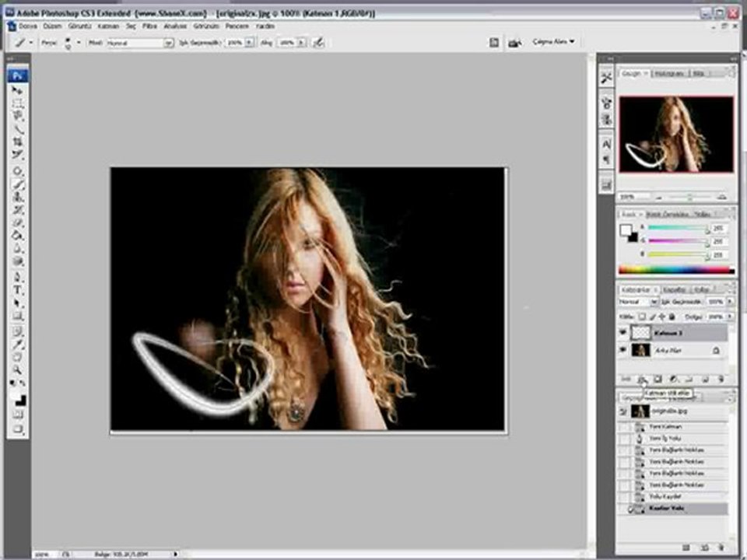Click the color spectrum ramp bar
The image size is (747, 560).
[x=676, y=270]
